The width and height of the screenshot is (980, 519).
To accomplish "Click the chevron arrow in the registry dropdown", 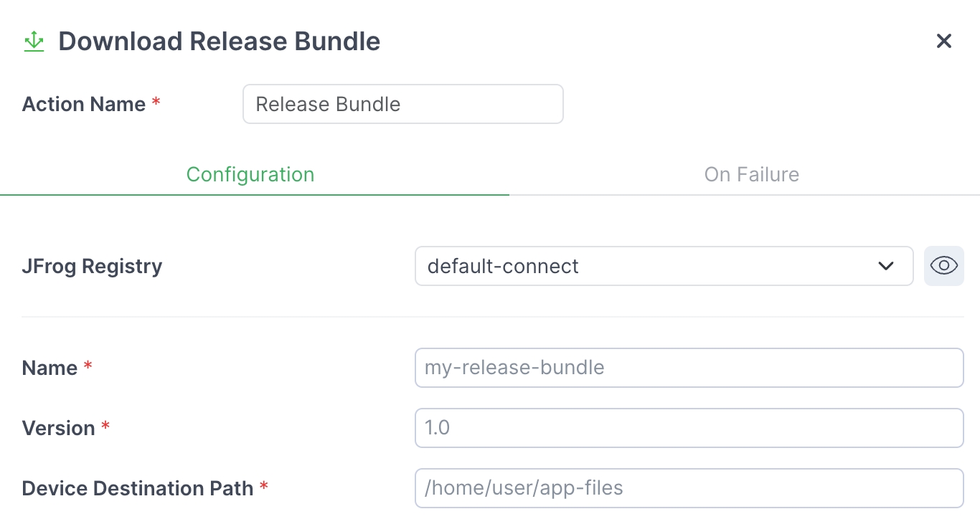I will (886, 266).
